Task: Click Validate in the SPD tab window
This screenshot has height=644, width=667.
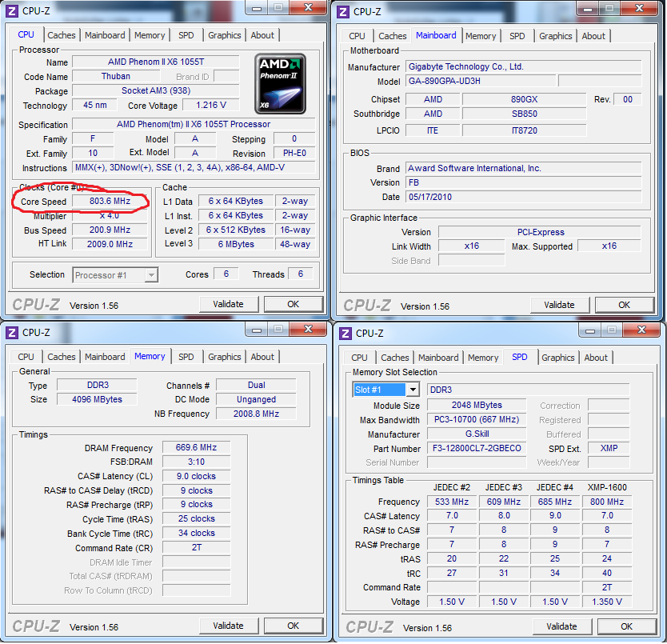Action: coord(562,626)
